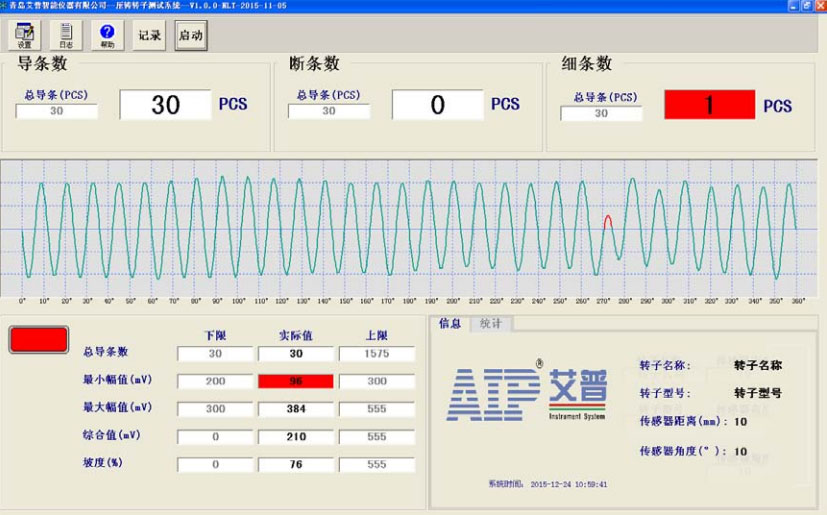Screen dimensions: 827x515
Task: Click the red status indicator above the limits table
Action: click(39, 340)
